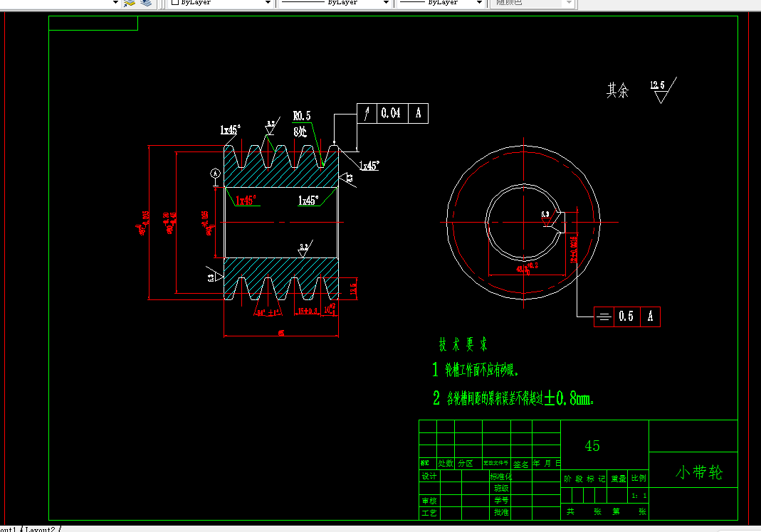This screenshot has height=532, width=761.
Task: Click the 0.04 runout tolerance value
Action: (391, 113)
